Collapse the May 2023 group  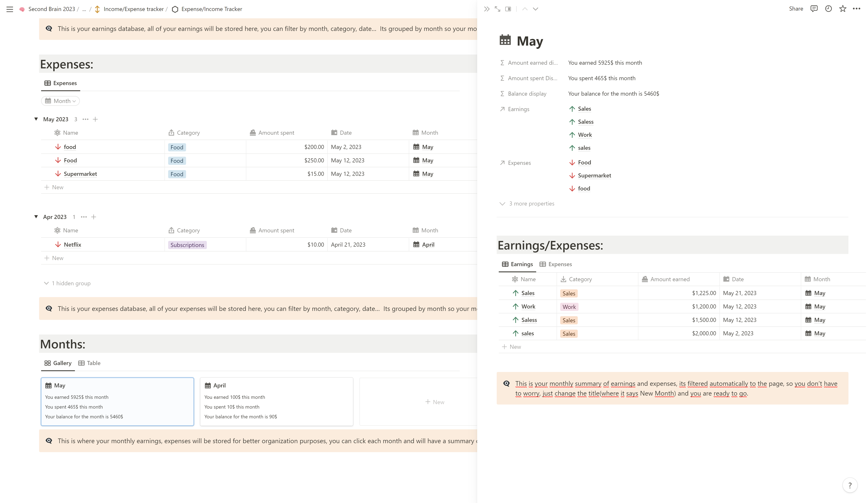click(x=36, y=119)
